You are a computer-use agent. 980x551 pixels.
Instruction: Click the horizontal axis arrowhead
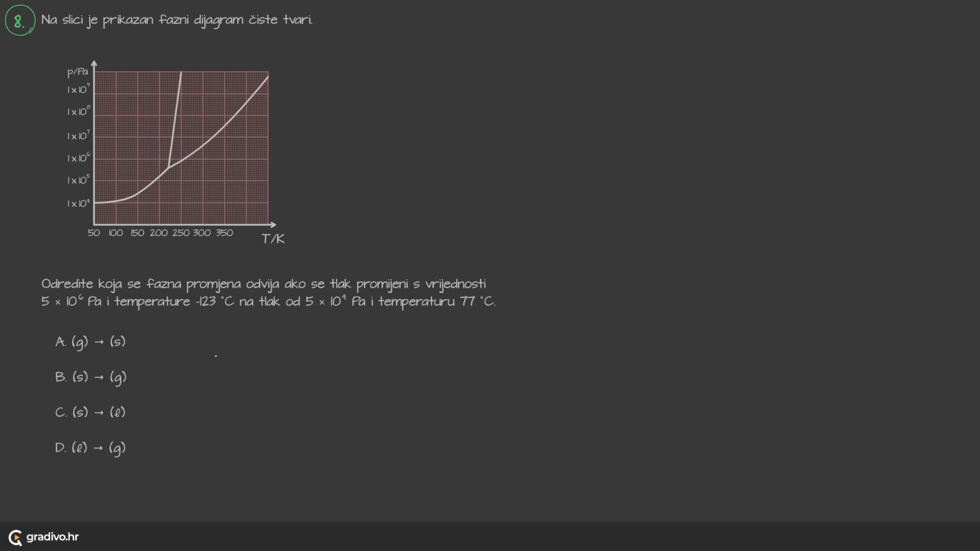(x=273, y=224)
